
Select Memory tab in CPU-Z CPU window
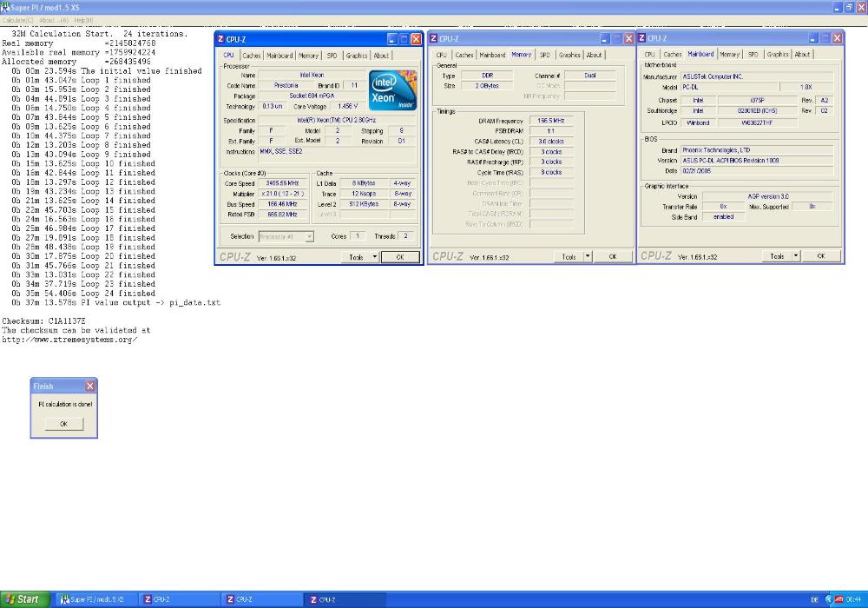click(308, 56)
